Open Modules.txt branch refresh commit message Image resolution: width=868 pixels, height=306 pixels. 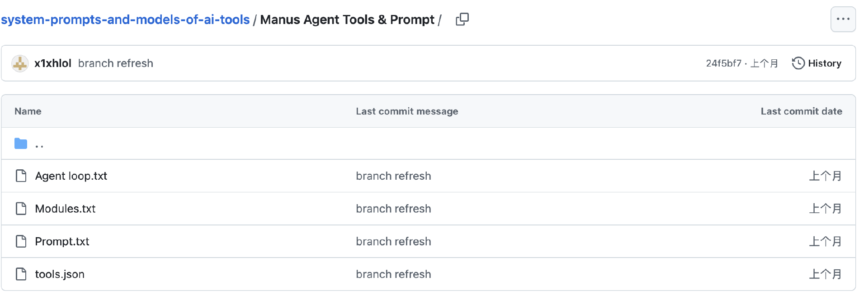(x=393, y=209)
